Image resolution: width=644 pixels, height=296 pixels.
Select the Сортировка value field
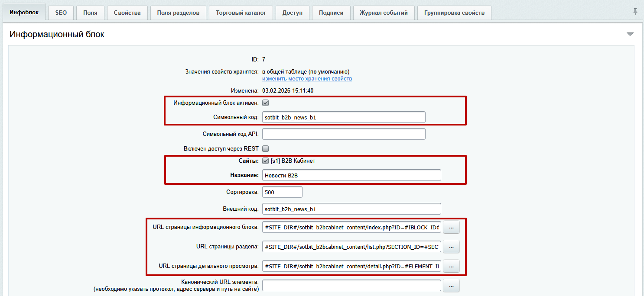(x=282, y=191)
